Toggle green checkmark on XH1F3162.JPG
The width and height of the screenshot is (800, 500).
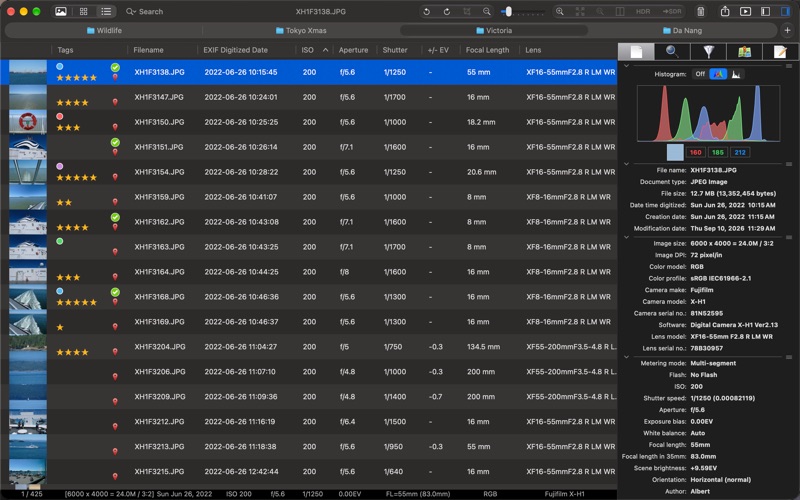[115, 217]
